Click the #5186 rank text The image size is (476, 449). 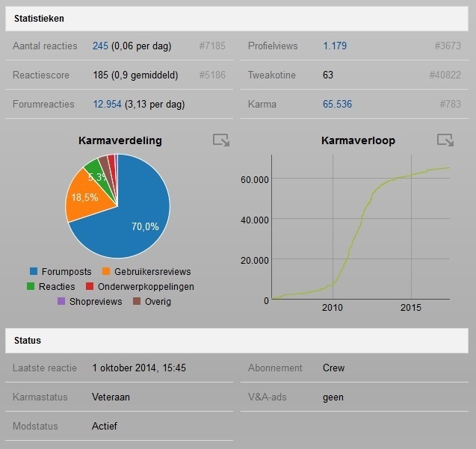click(212, 75)
